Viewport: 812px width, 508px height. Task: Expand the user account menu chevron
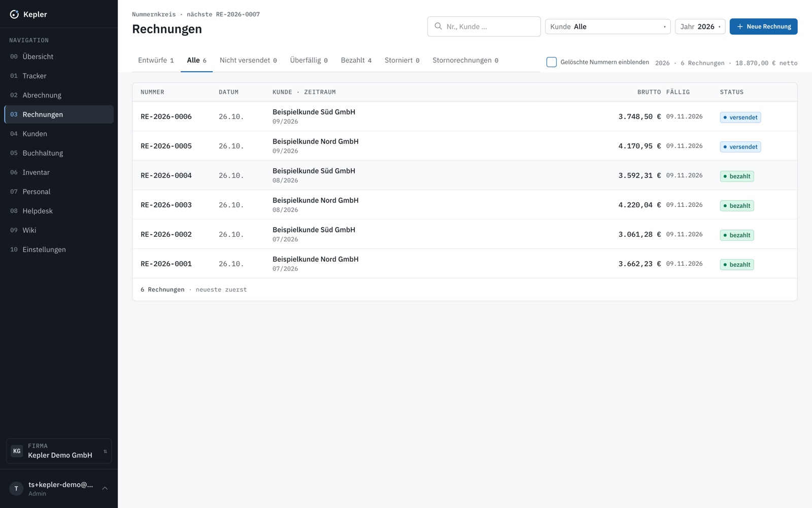[105, 488]
